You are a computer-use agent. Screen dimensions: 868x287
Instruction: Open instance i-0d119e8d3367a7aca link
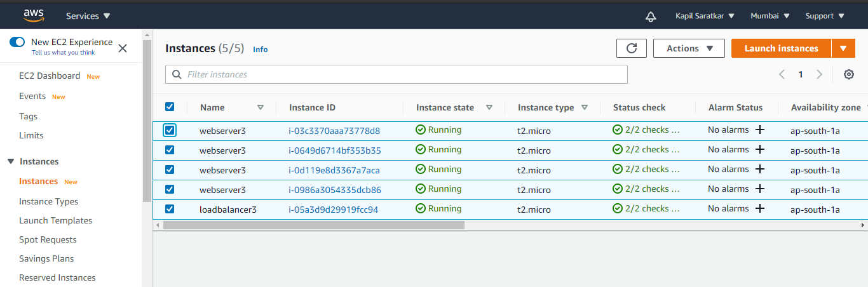[x=334, y=170]
